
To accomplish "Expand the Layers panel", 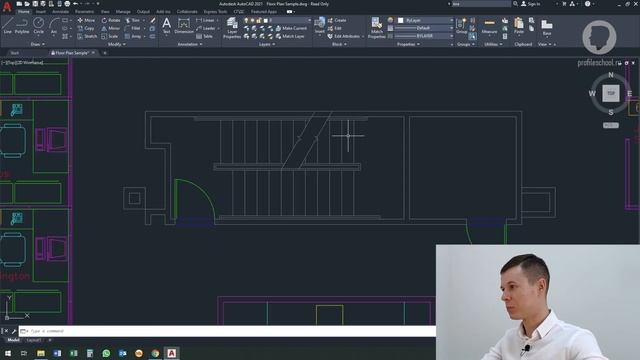I will click(267, 44).
